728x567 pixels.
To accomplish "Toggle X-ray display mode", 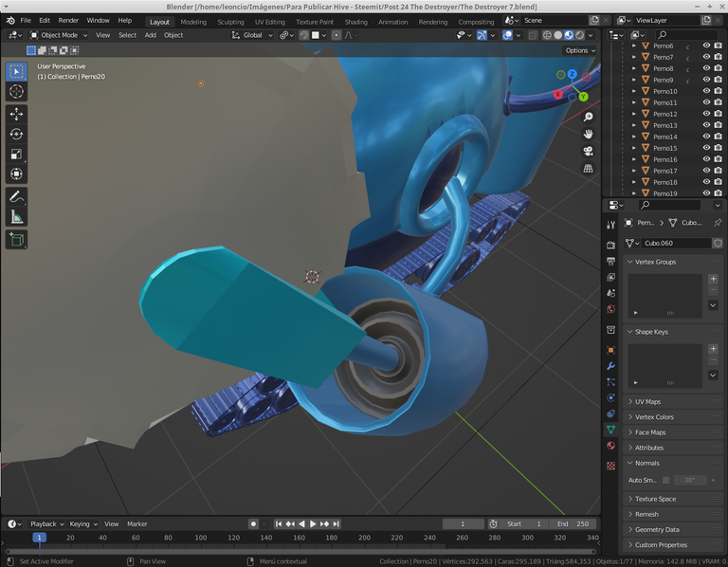I will tap(533, 35).
